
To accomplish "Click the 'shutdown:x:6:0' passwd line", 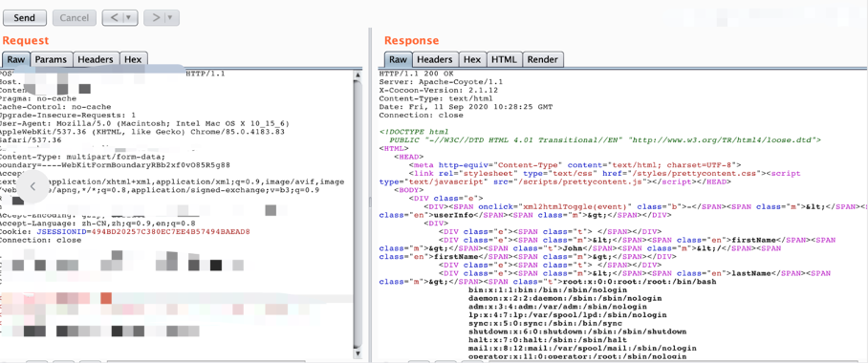I will tap(577, 331).
